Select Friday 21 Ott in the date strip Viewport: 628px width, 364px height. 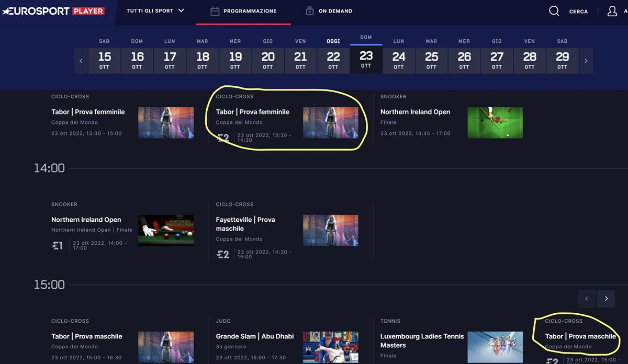pyautogui.click(x=300, y=61)
